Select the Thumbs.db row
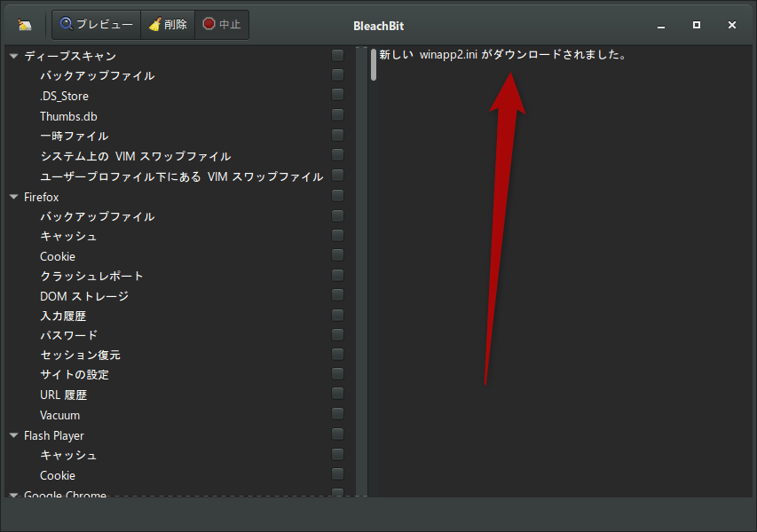 point(180,116)
